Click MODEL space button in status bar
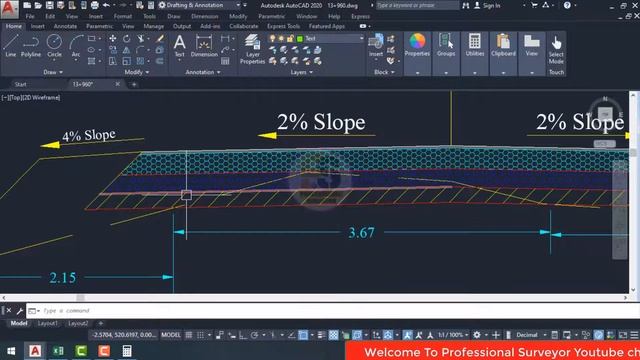The width and height of the screenshot is (640, 360). 171,335
